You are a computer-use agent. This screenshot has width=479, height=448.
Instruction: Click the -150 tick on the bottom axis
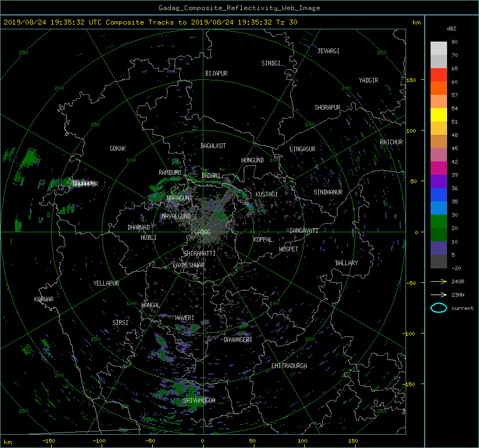[x=48, y=441]
